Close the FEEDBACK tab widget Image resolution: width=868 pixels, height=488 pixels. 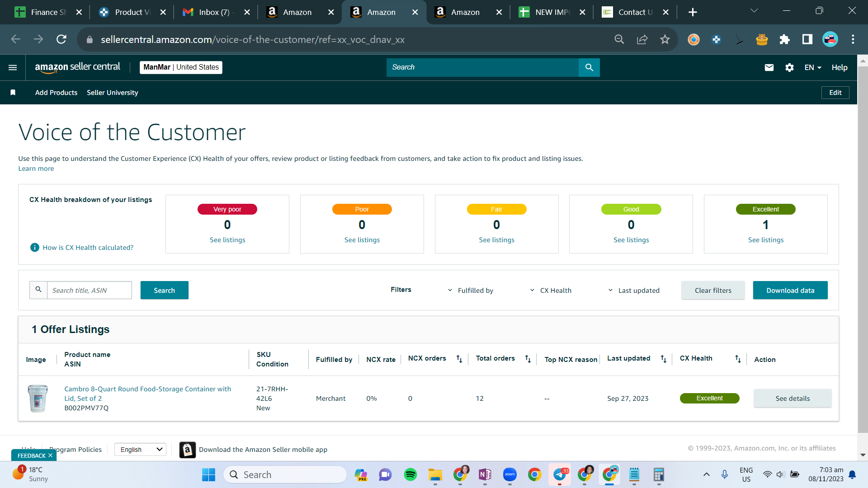point(50,455)
